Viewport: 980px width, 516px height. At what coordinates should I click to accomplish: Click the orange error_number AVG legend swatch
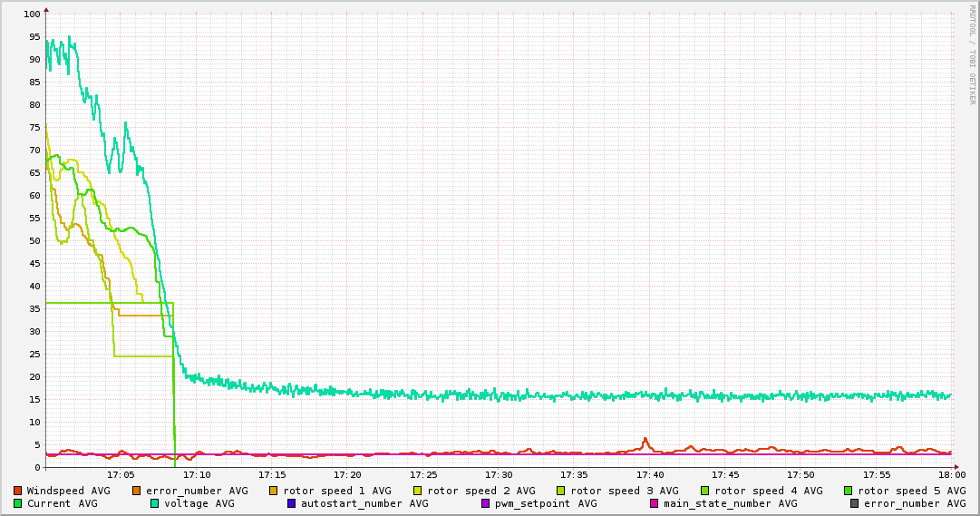[x=137, y=491]
